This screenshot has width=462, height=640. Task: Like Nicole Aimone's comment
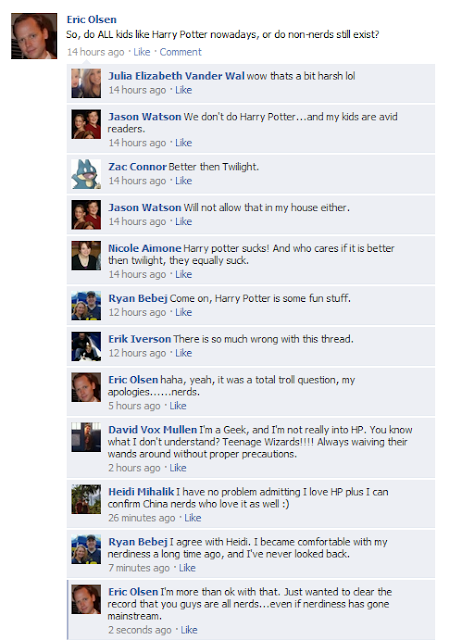184,274
